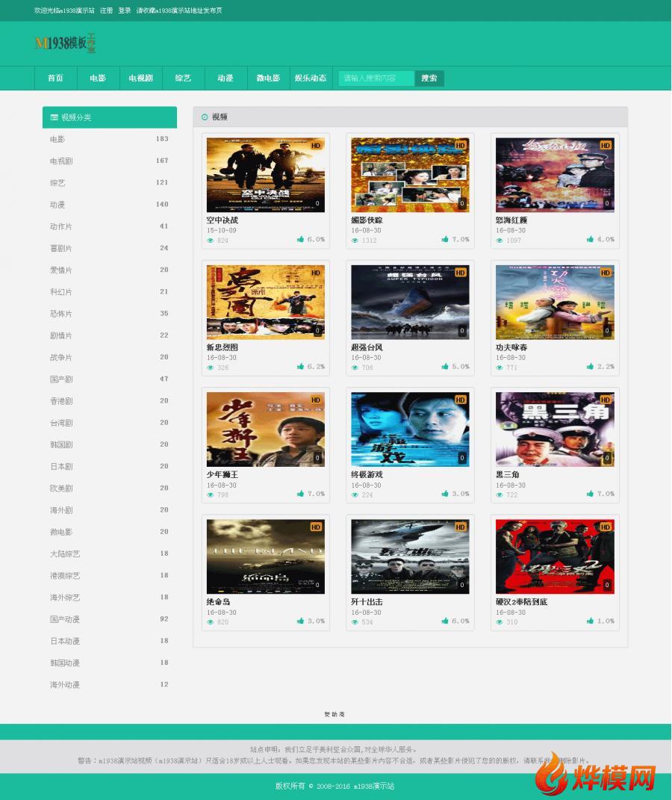The width and height of the screenshot is (672, 800).
Task: Click the HD badge on 硬汉2奉陪到底 poster
Action: [606, 527]
